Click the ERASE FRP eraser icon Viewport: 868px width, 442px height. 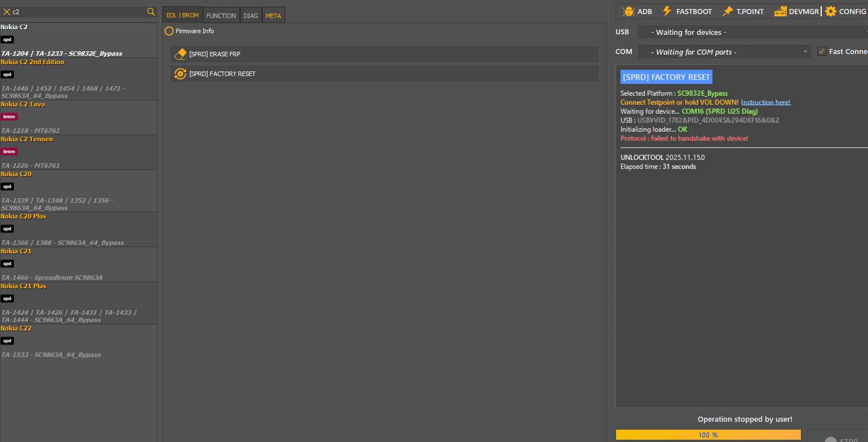tap(180, 54)
